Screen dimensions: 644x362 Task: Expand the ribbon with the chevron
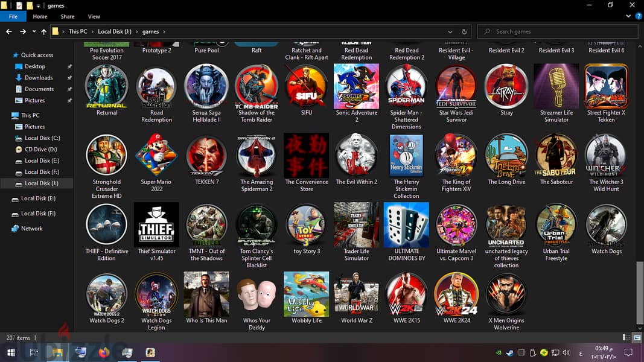pos(628,16)
